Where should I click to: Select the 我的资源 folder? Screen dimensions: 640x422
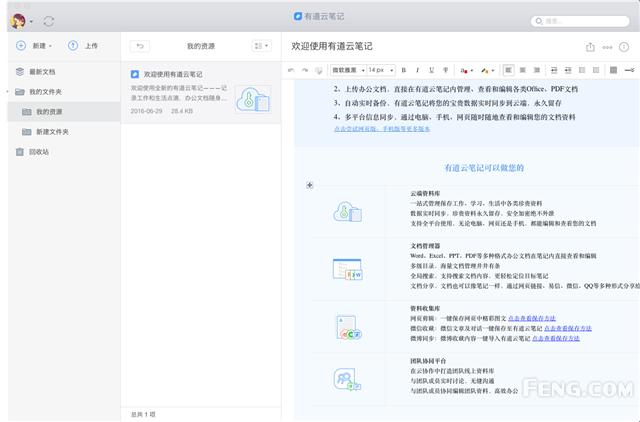tap(64, 112)
